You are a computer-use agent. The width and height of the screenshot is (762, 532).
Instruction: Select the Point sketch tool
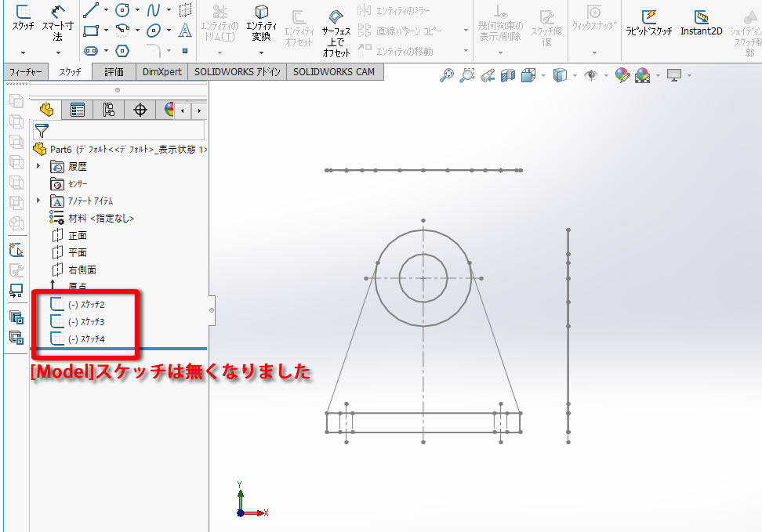tap(185, 50)
